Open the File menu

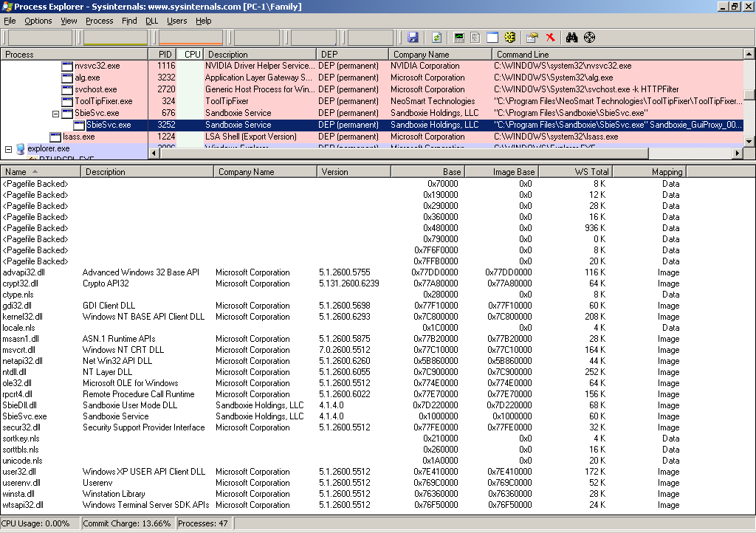coord(10,21)
